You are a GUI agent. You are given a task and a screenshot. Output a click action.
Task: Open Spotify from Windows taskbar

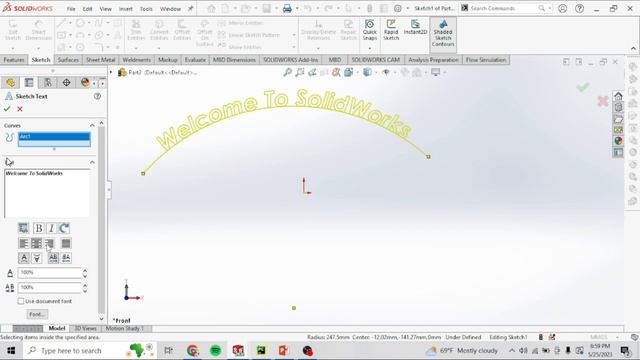coord(216,350)
